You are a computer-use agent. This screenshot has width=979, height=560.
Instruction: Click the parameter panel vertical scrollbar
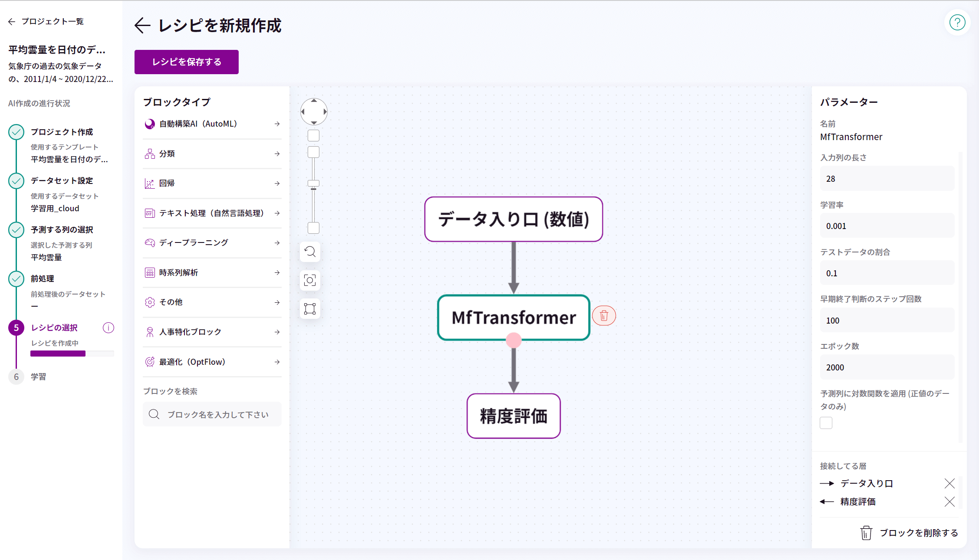[x=960, y=297]
